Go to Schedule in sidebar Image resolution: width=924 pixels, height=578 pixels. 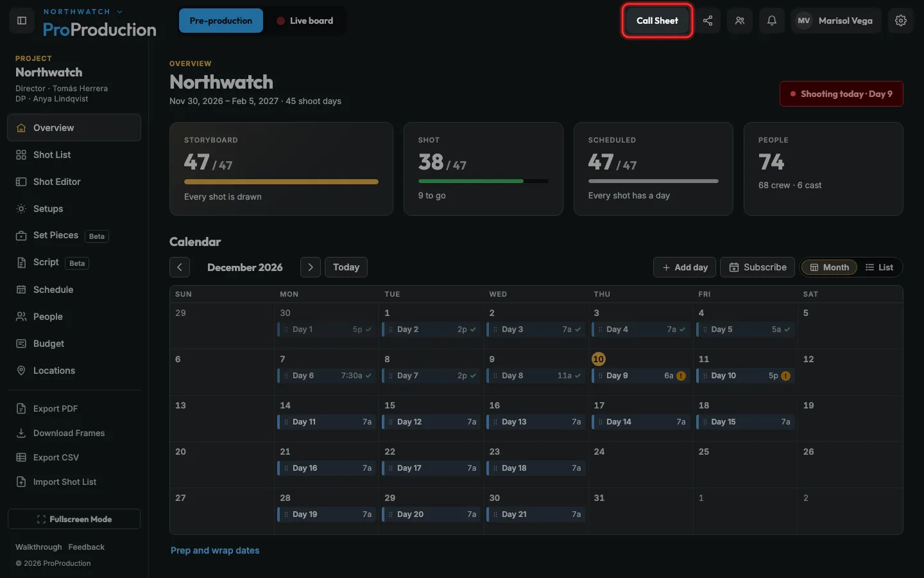tap(74, 290)
